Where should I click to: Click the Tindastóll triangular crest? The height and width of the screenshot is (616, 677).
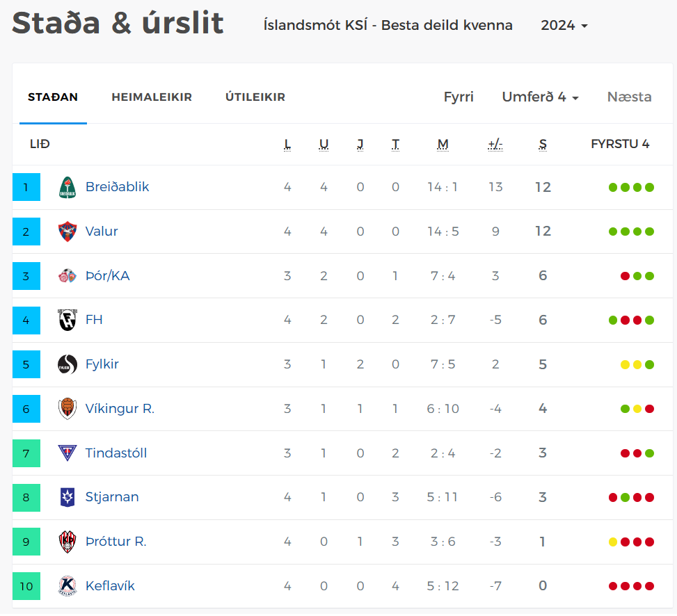[x=67, y=453]
